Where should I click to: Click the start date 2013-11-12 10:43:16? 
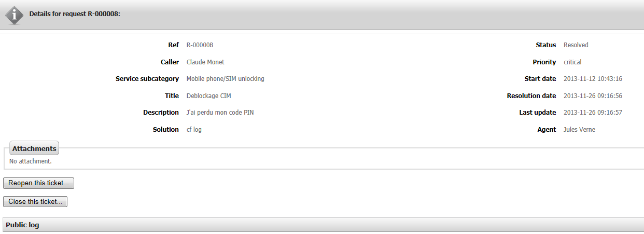tap(593, 79)
